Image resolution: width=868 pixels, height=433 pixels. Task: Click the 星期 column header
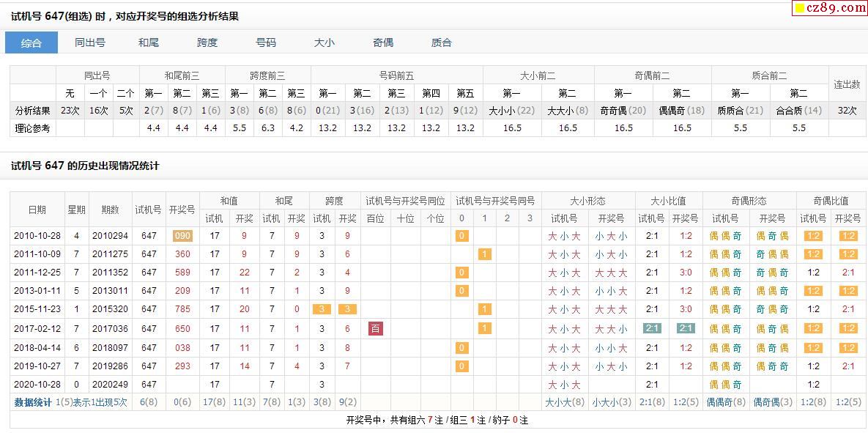point(76,210)
